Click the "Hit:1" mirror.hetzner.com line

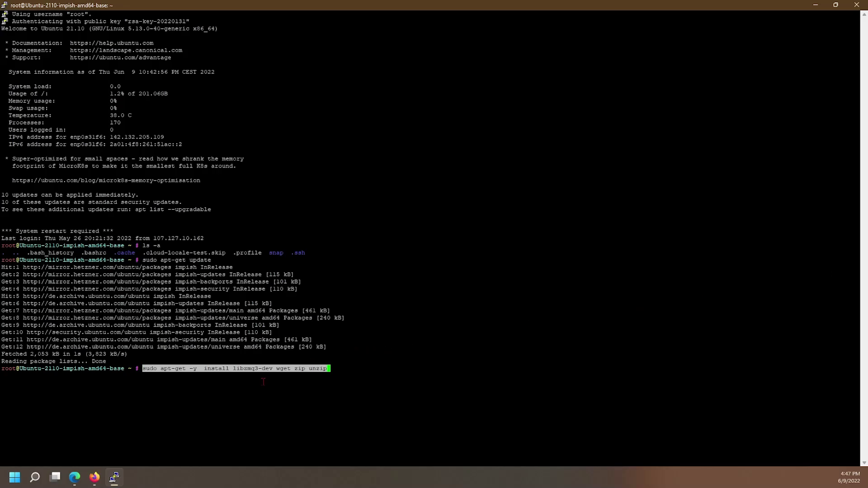tap(117, 267)
